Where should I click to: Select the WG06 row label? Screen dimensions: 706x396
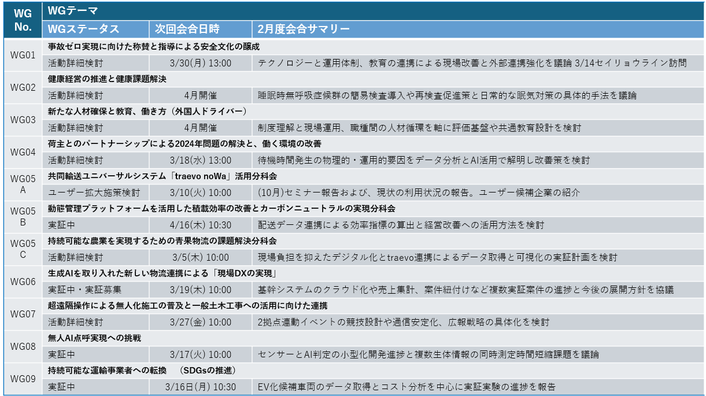(23, 282)
